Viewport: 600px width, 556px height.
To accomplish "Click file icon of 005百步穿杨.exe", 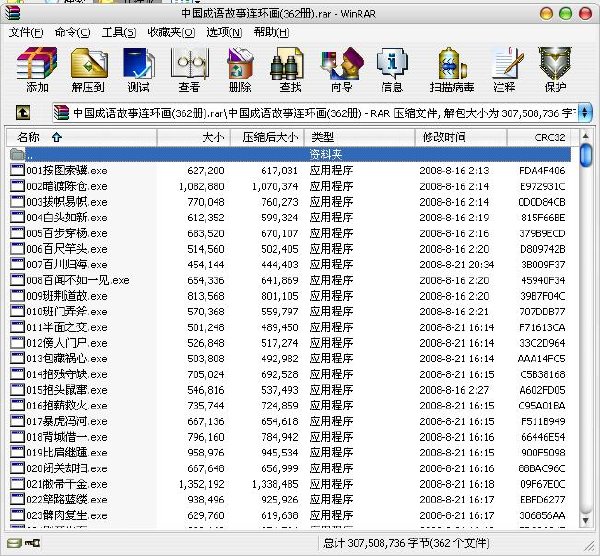I will click(17, 233).
